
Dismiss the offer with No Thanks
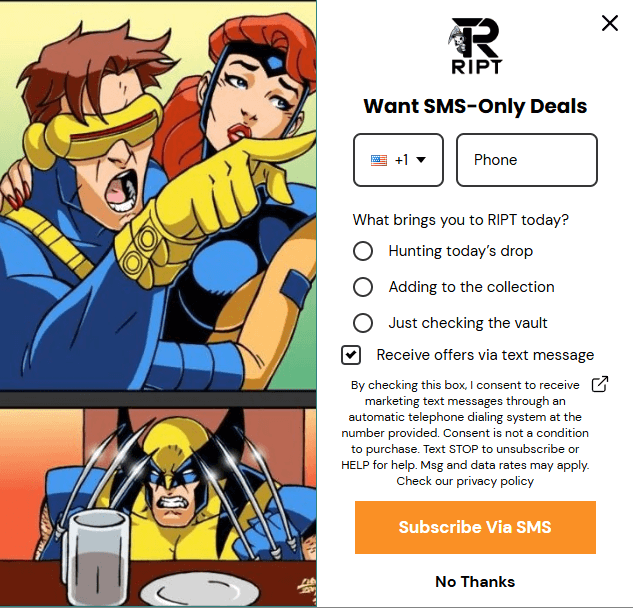(x=475, y=582)
